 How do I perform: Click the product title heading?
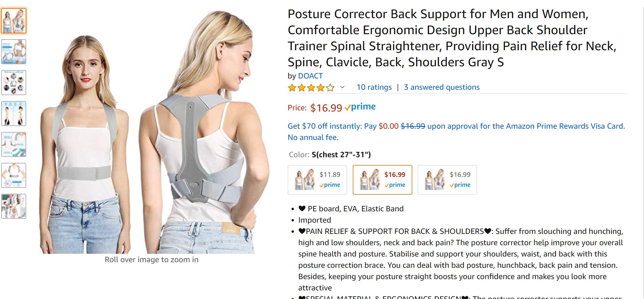click(452, 38)
